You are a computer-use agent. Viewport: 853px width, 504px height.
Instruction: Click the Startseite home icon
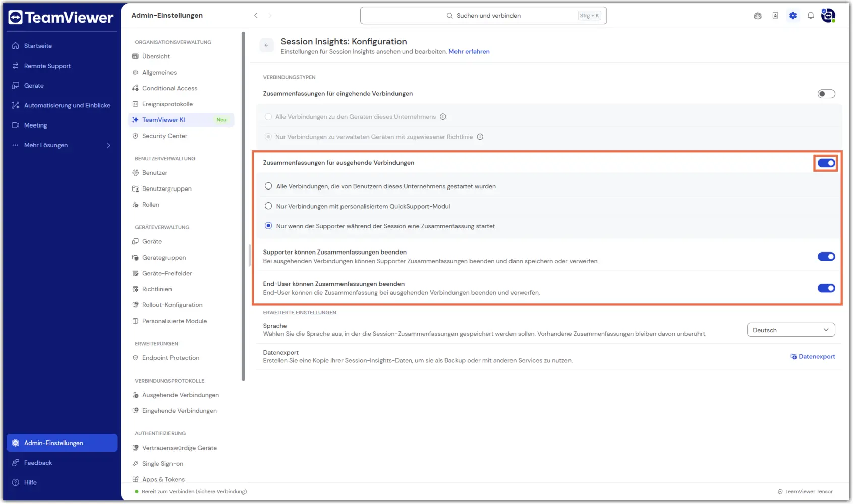pyautogui.click(x=15, y=46)
